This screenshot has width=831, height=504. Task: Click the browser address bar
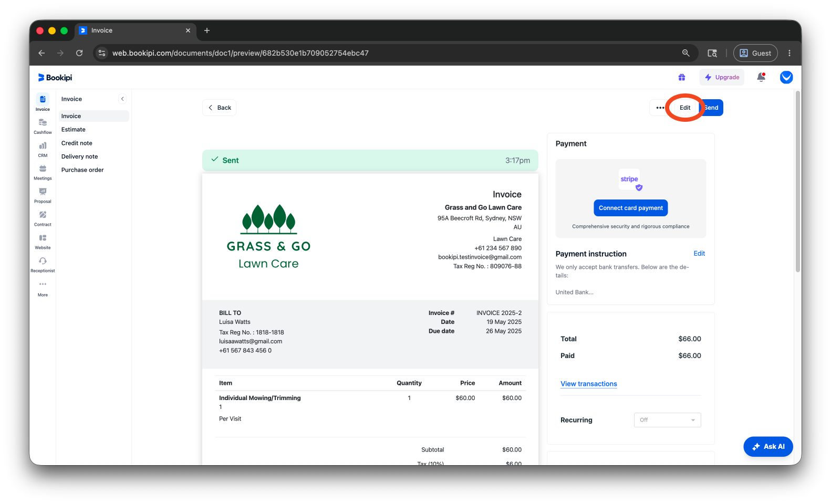pyautogui.click(x=394, y=53)
